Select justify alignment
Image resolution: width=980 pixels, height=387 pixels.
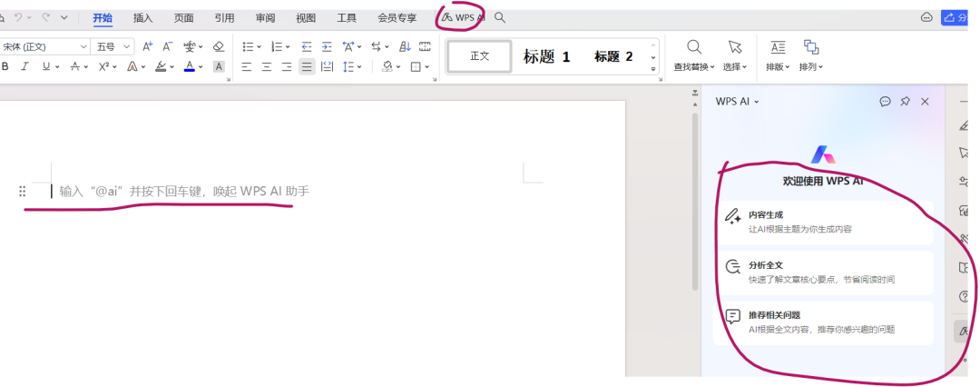point(307,66)
